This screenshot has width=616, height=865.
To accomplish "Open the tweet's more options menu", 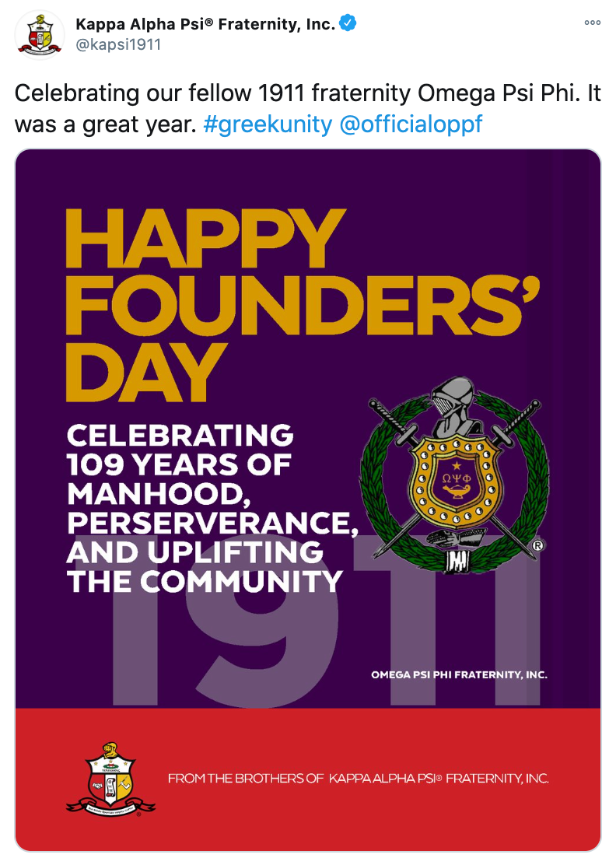I will [x=592, y=23].
